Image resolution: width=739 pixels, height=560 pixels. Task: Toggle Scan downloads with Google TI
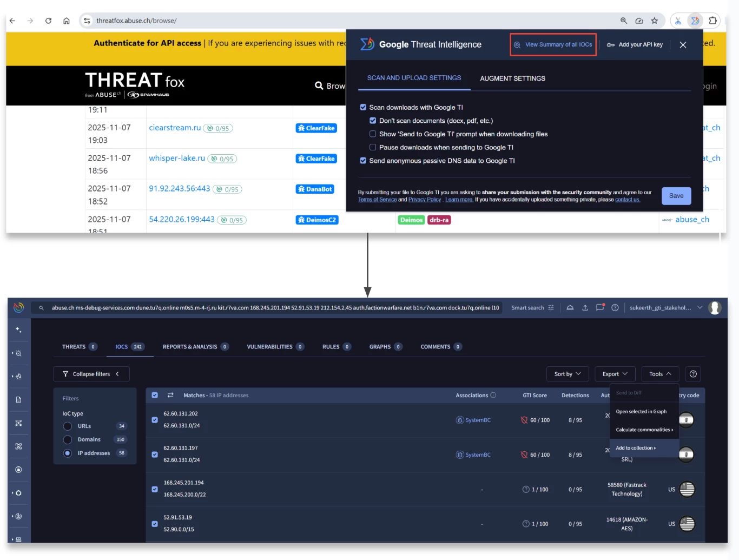coord(363,107)
